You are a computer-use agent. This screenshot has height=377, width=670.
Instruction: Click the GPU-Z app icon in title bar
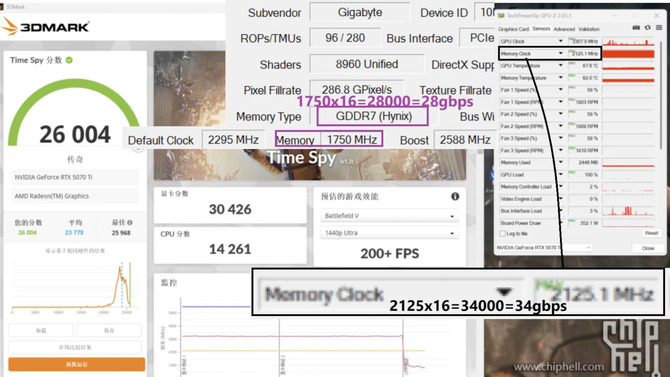[502, 15]
